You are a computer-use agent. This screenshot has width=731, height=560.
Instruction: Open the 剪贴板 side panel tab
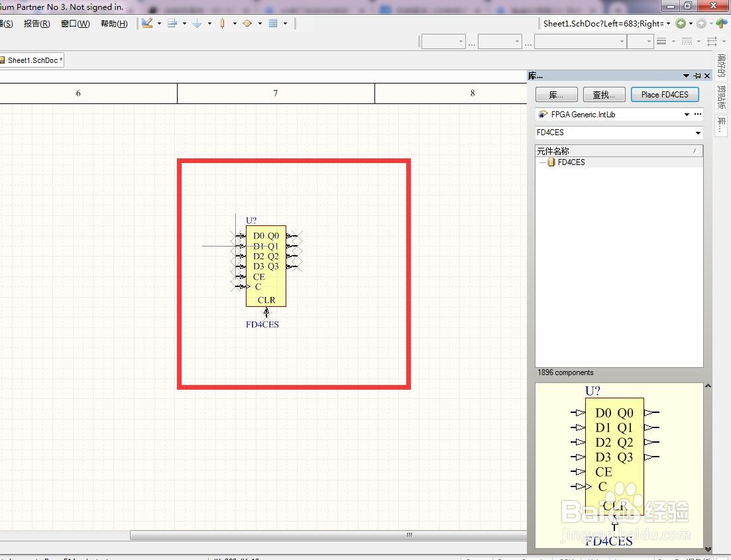722,97
